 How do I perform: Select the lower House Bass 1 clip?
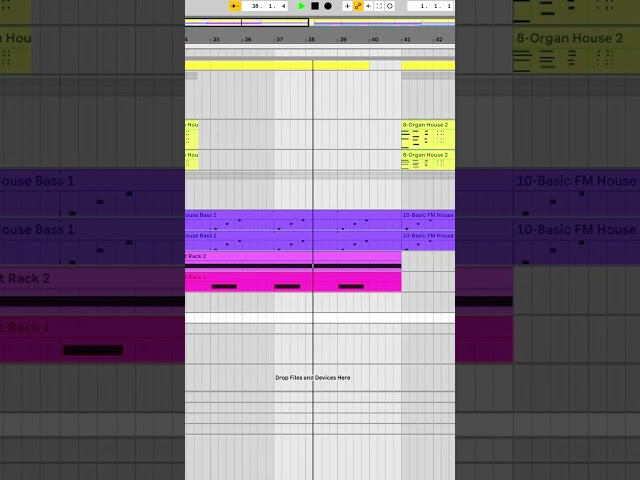(x=293, y=241)
